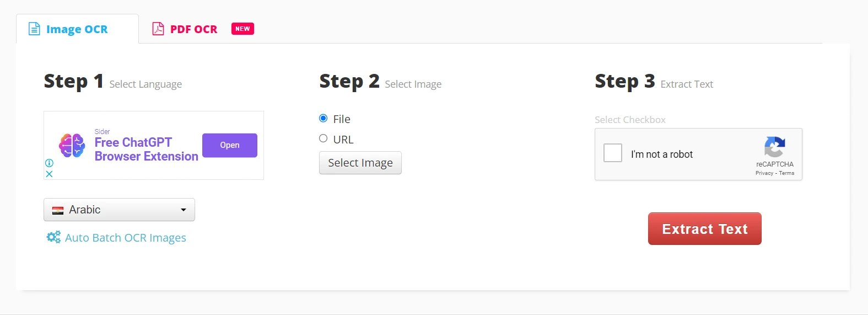Switch to the Image OCR tab

tap(77, 29)
